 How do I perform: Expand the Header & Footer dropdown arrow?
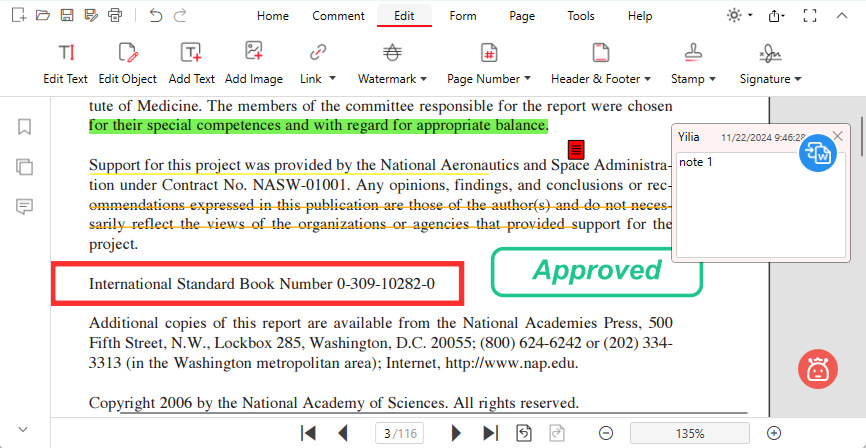point(647,79)
